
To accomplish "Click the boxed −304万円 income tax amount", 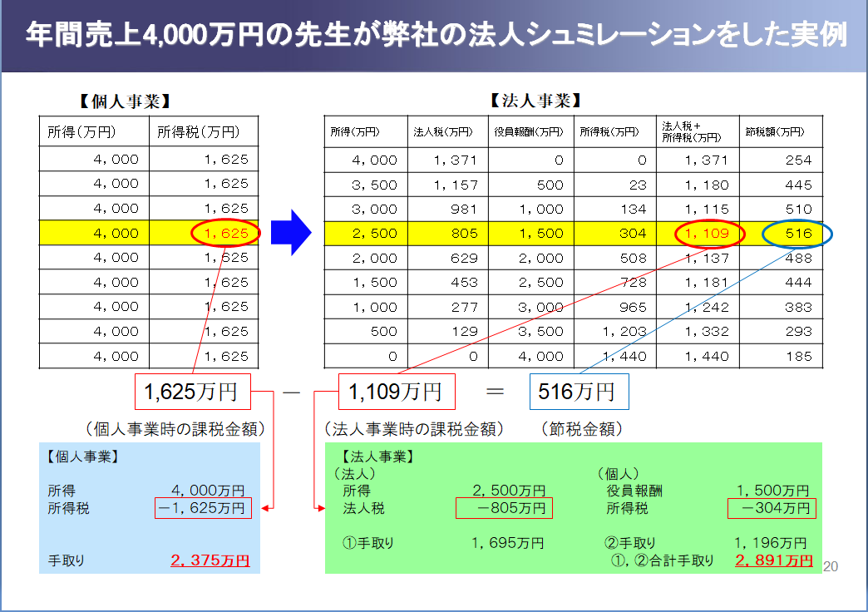I will point(772,508).
